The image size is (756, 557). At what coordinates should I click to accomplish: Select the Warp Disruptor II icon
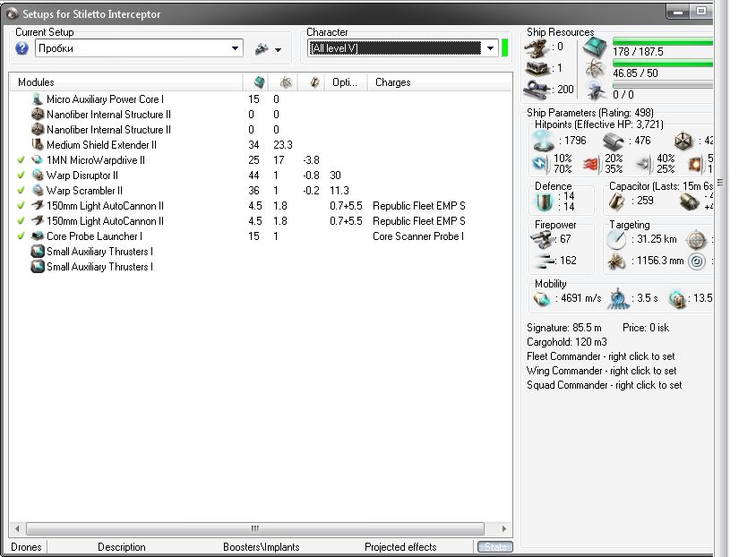click(x=37, y=176)
